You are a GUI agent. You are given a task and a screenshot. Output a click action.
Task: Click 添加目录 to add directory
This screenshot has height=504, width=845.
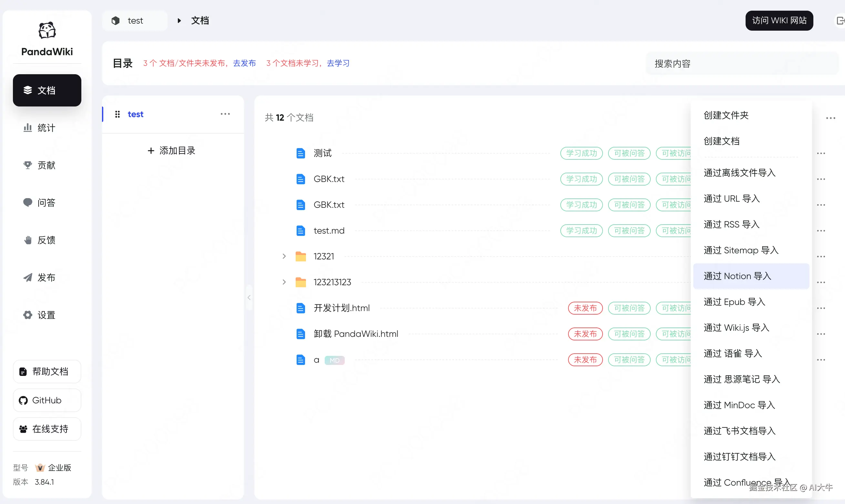[172, 150]
